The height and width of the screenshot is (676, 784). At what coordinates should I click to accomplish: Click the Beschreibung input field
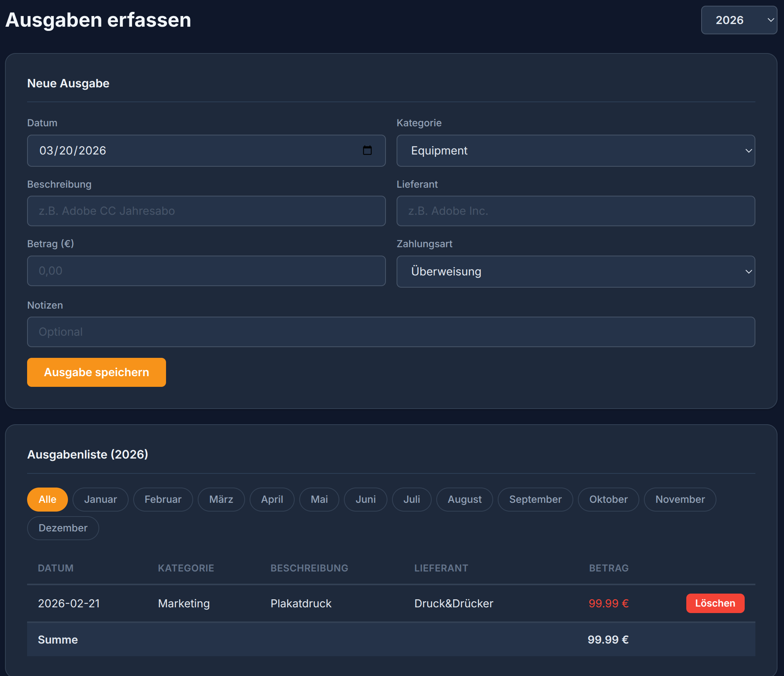coord(206,211)
